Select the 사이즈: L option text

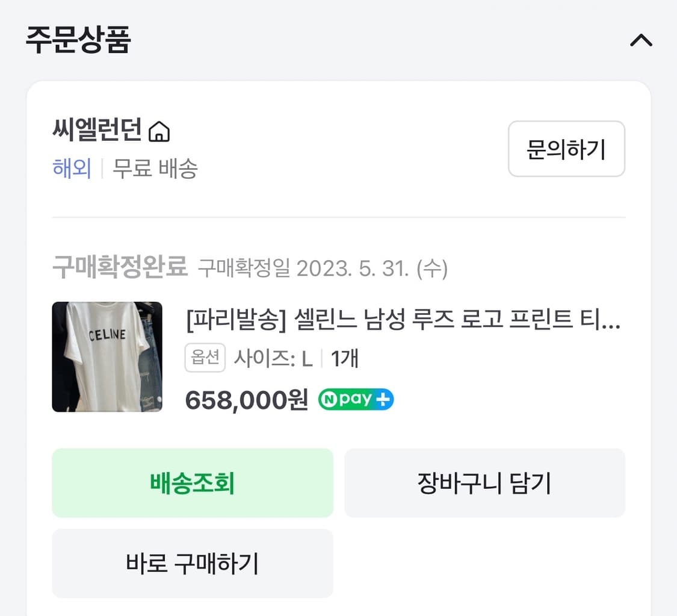pos(274,357)
